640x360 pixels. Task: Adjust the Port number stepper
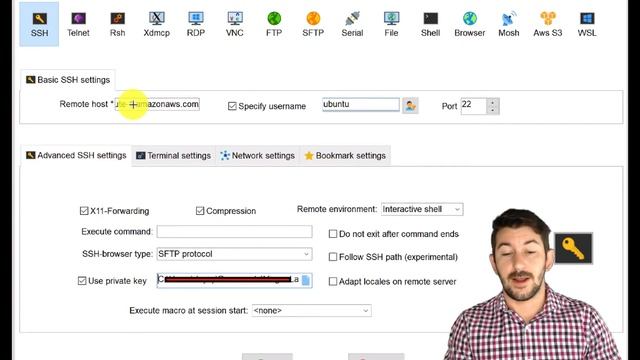tap(493, 106)
